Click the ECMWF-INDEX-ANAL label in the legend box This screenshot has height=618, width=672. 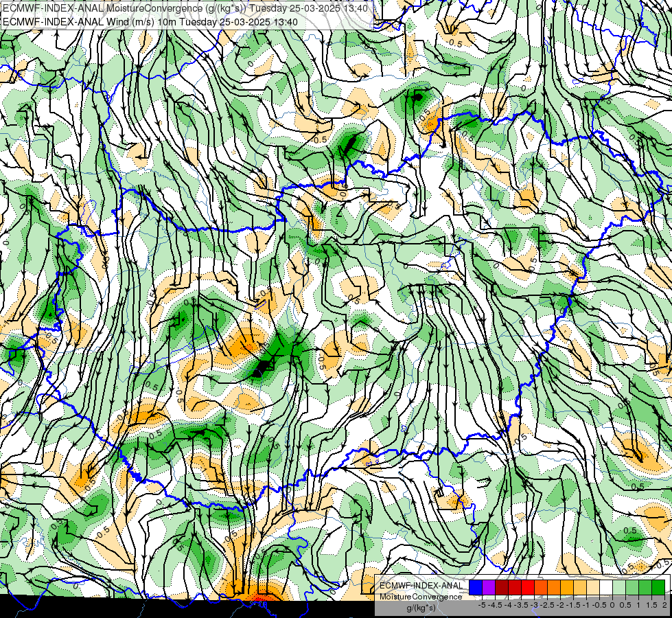coord(421,586)
